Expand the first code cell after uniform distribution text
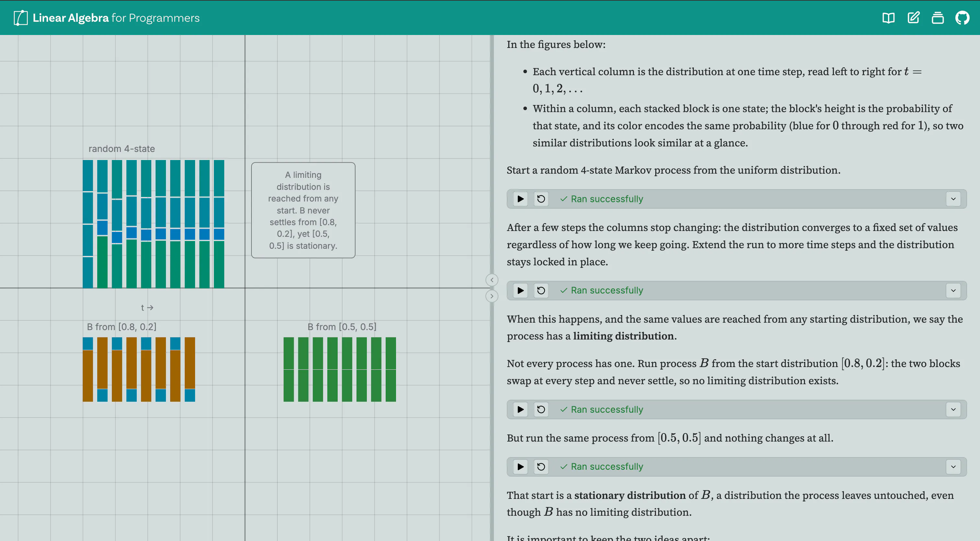The image size is (980, 541). (953, 199)
